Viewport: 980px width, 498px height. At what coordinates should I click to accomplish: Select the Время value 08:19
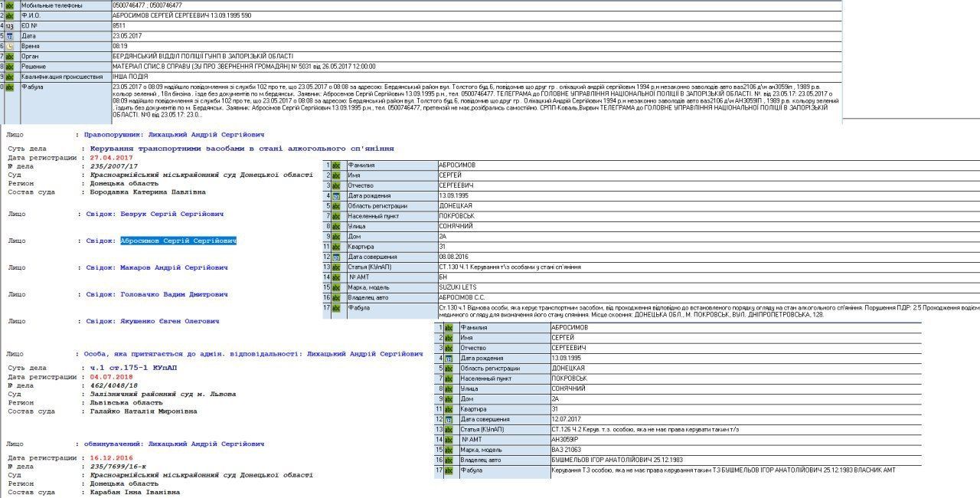121,46
